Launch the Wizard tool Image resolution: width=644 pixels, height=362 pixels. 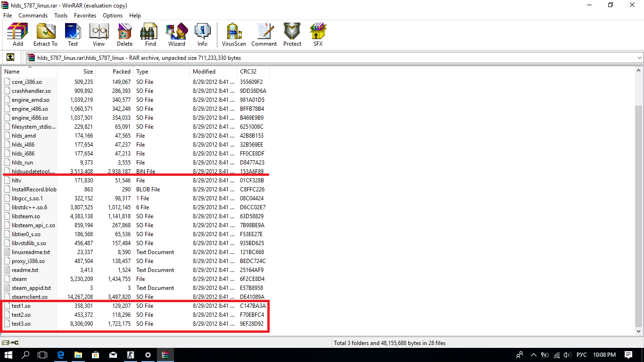tap(177, 34)
